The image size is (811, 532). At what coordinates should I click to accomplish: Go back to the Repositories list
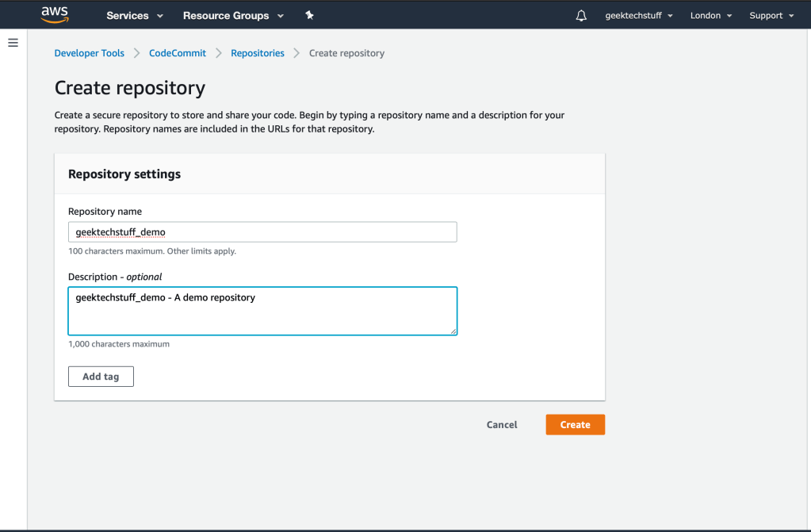257,52
